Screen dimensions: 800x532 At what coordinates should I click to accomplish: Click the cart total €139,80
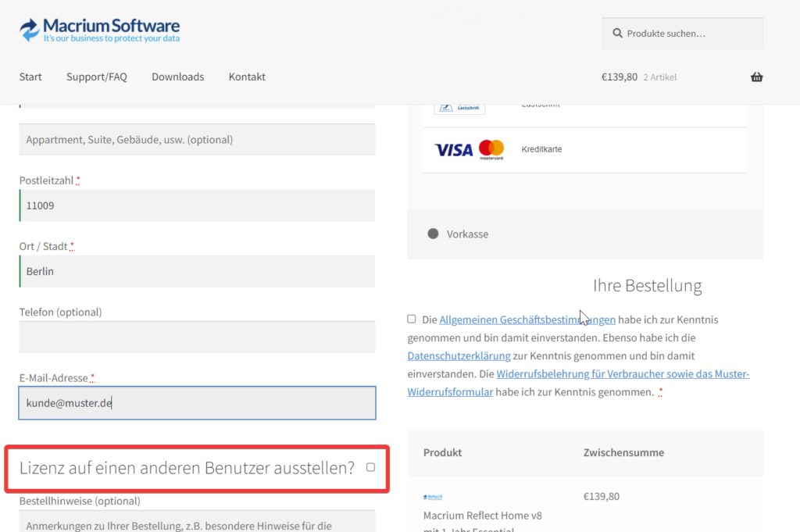(619, 77)
